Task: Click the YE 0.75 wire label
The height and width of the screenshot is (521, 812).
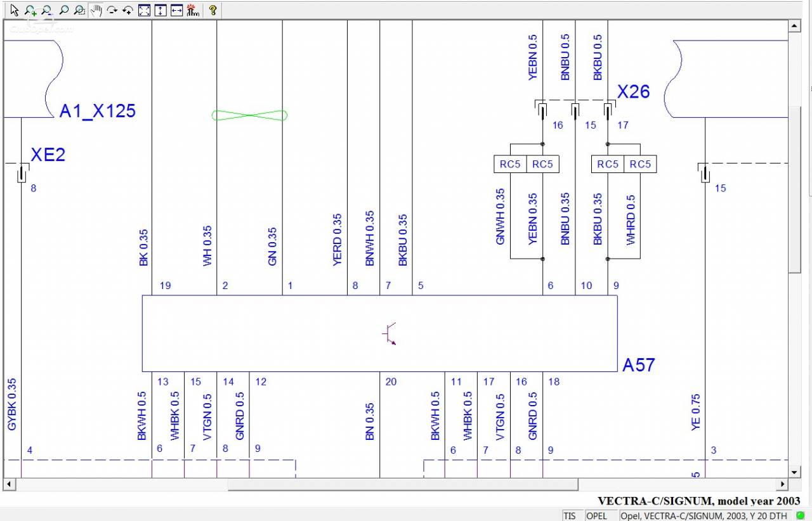Action: (x=696, y=413)
